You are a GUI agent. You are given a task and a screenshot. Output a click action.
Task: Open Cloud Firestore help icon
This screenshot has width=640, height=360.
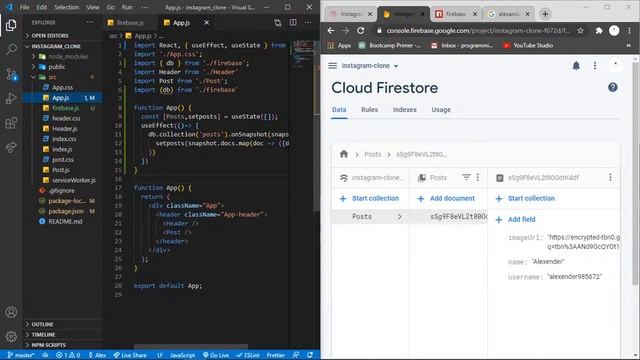[612, 87]
